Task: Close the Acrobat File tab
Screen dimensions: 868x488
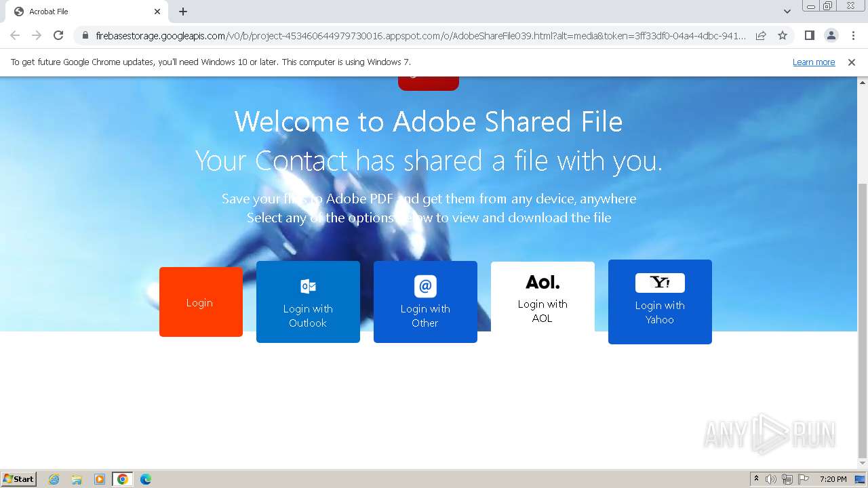Action: 157,12
